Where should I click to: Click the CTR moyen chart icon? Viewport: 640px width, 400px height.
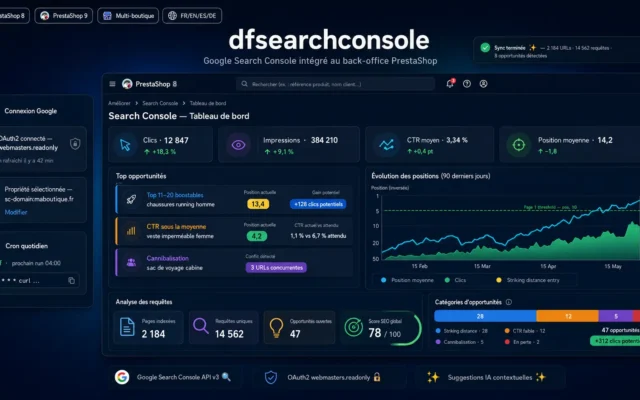(x=386, y=145)
